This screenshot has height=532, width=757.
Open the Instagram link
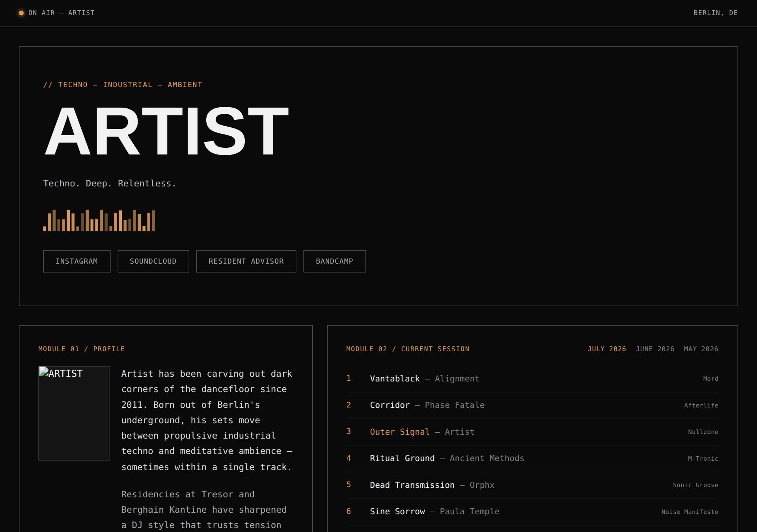(x=77, y=261)
